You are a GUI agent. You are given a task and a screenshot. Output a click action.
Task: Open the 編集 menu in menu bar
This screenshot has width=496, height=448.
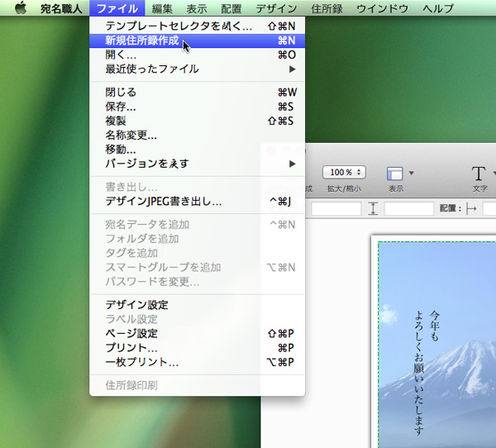162,8
